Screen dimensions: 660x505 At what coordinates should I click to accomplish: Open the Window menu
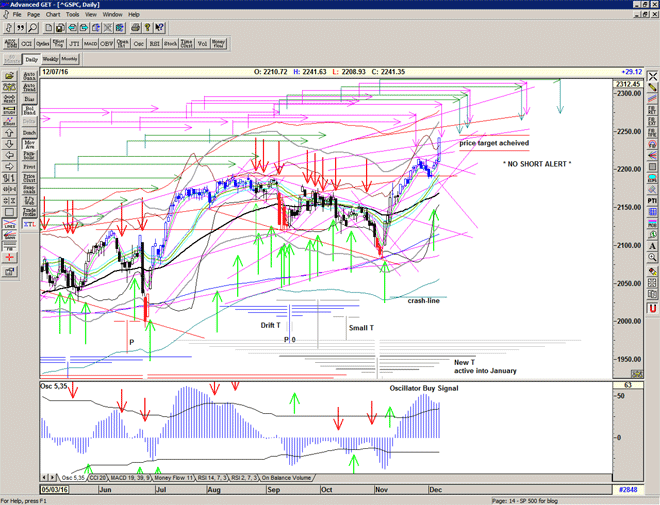click(x=112, y=15)
